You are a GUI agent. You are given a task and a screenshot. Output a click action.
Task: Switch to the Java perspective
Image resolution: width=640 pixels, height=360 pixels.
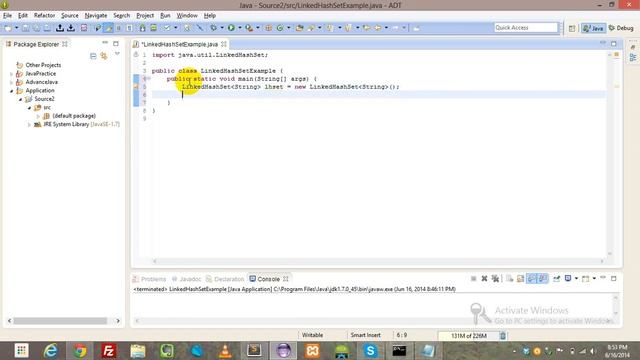[593, 28]
